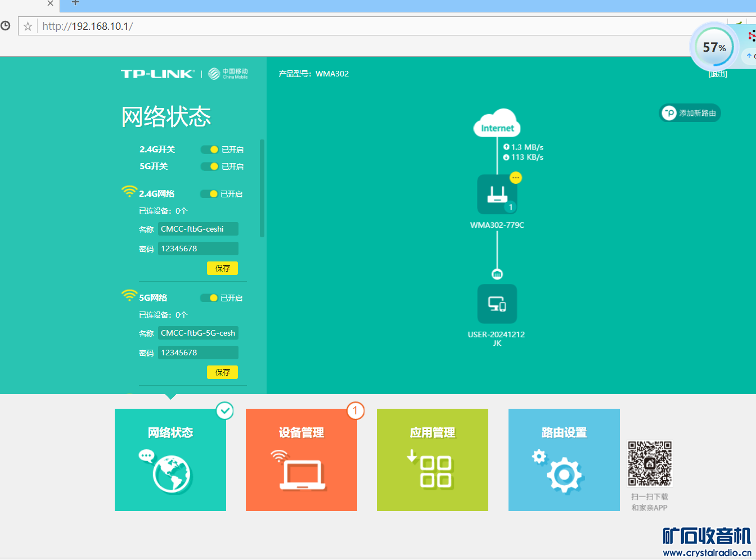Click the bookmark star icon in address bar
Screen dimensions: 756x560
[28, 26]
